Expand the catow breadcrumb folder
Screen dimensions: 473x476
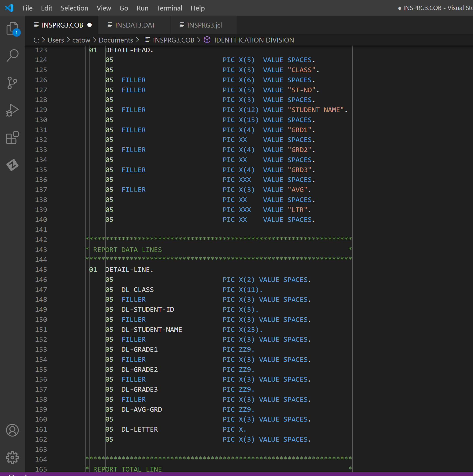pos(81,40)
